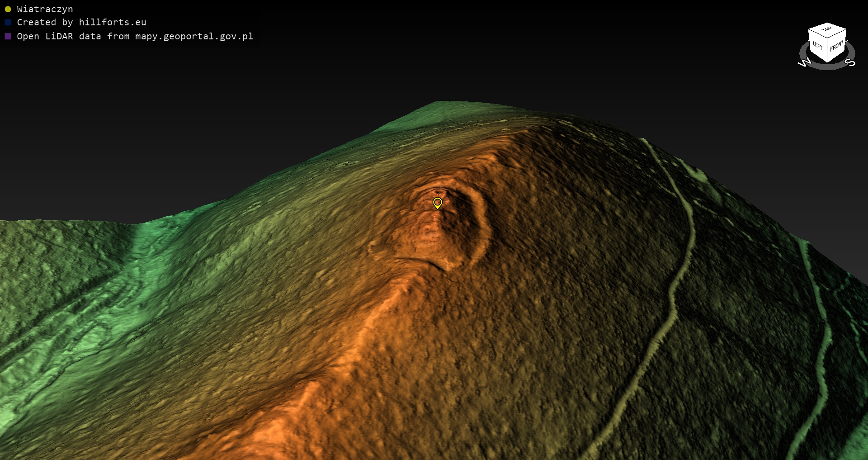The width and height of the screenshot is (868, 460).
Task: Click the FRONT face of the view cube
Action: pyautogui.click(x=837, y=46)
